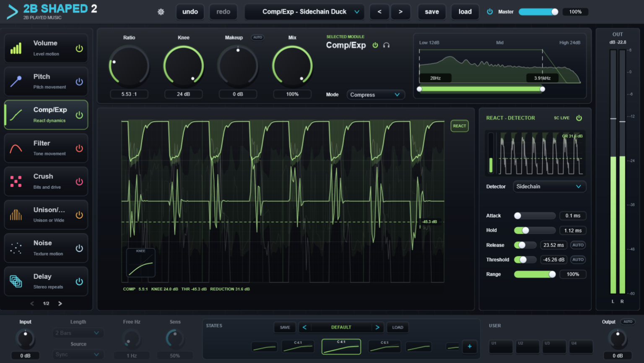Open the preset dropdown Comp/Exp - Sidechain Duck
The image size is (644, 363).
(x=304, y=12)
